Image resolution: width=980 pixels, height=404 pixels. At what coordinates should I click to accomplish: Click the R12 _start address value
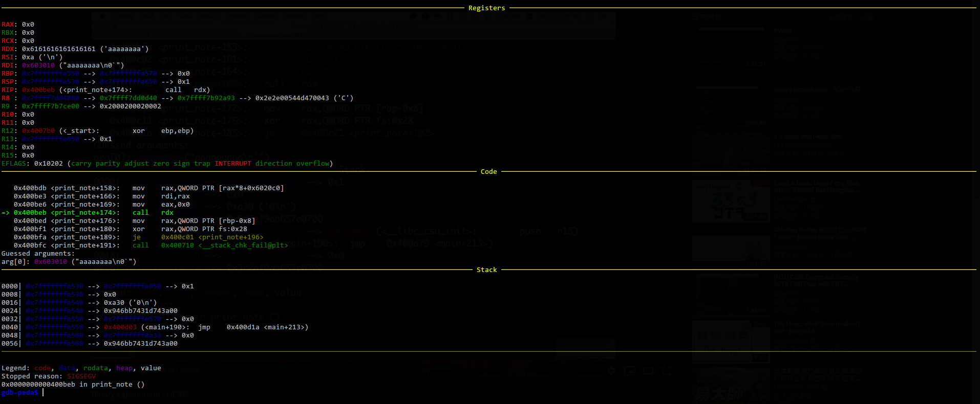tap(38, 131)
